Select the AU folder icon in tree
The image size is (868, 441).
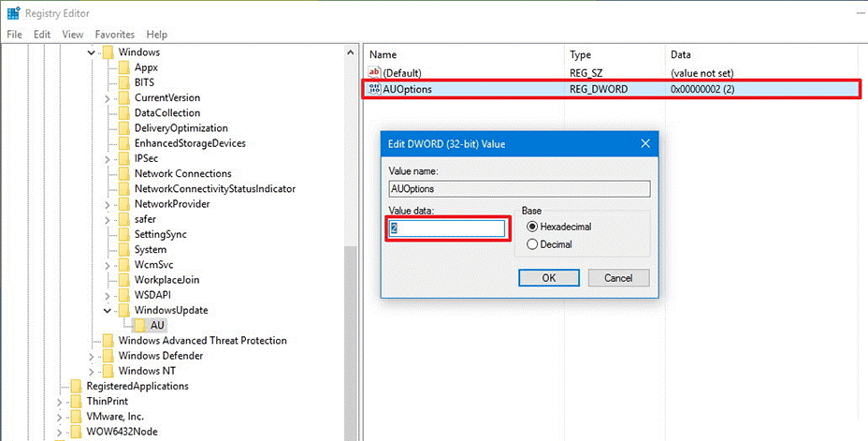140,326
